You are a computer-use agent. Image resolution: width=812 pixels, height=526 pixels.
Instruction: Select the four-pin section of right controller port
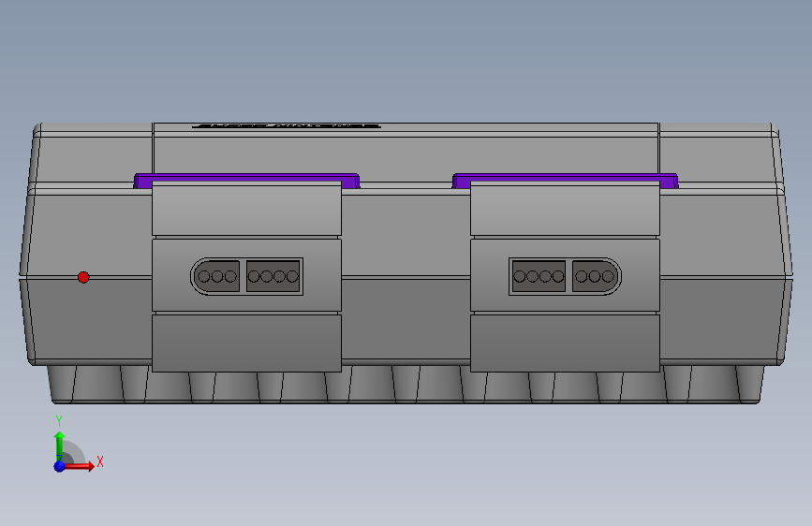(x=539, y=276)
